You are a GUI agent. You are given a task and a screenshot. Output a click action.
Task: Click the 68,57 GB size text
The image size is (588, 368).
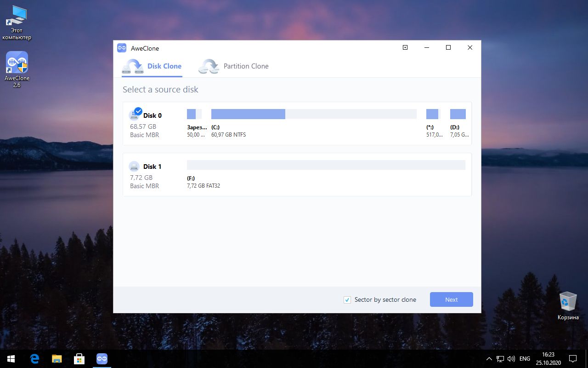click(143, 126)
